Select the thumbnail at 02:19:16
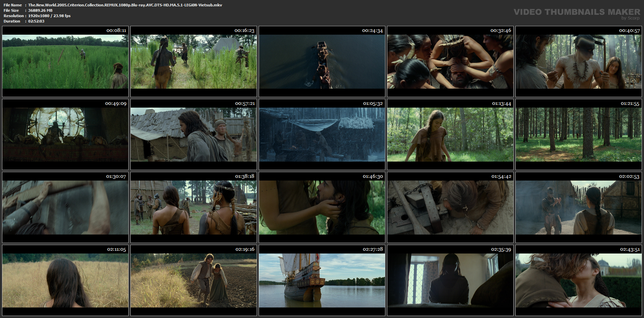This screenshot has height=318, width=644. (x=194, y=280)
